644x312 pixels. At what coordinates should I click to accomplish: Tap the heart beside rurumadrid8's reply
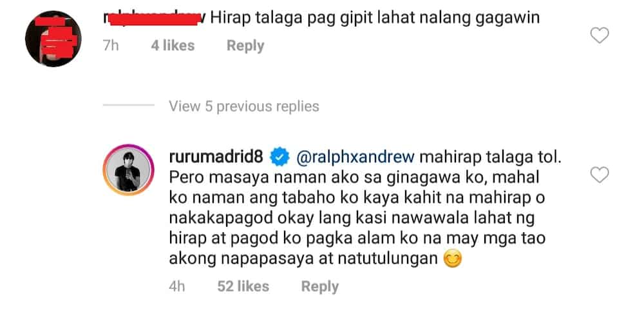[599, 175]
